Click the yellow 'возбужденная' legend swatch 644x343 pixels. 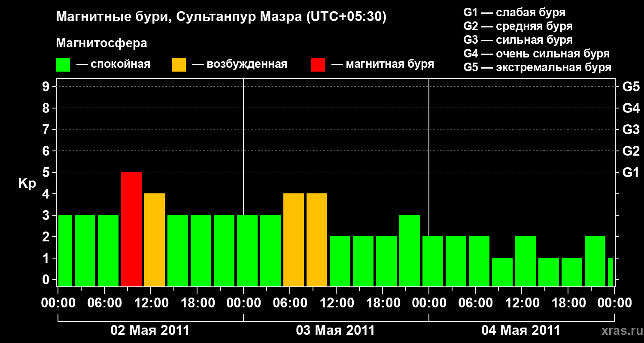[179, 65]
